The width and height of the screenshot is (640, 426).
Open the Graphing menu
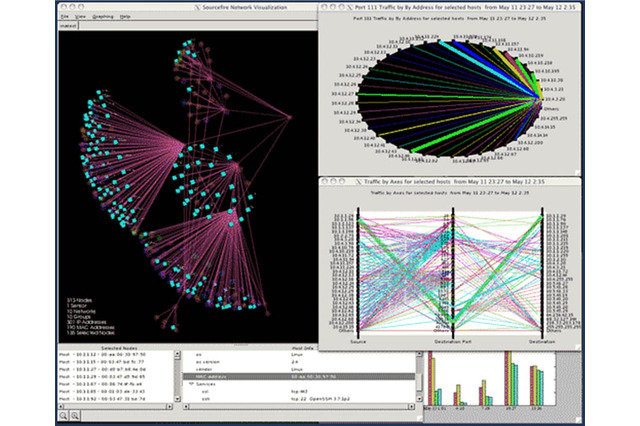[102, 17]
